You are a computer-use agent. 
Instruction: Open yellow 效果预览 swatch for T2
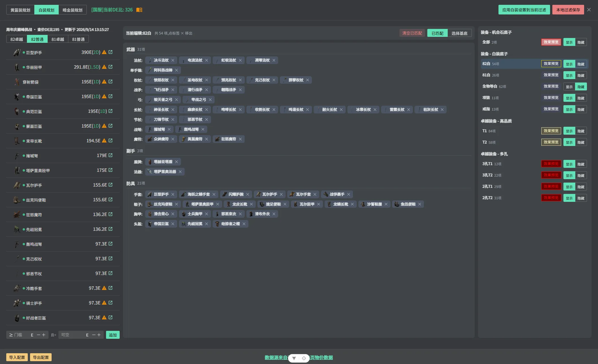coord(551,142)
